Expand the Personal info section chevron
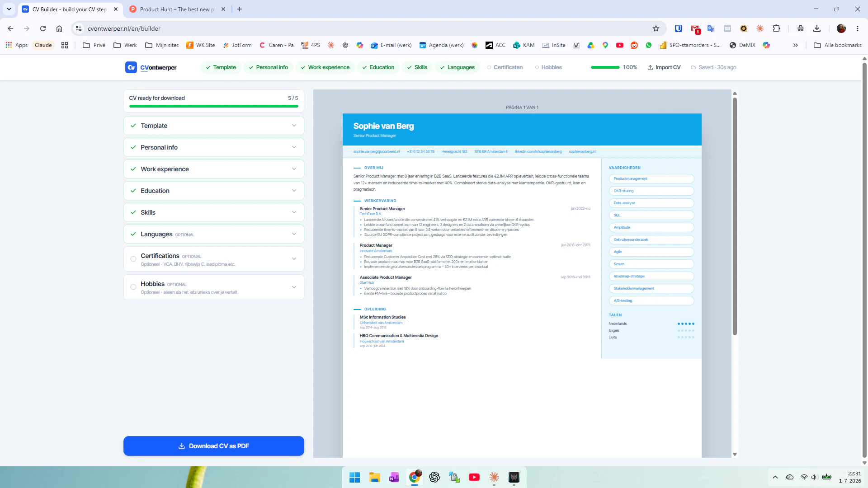 pos(294,147)
